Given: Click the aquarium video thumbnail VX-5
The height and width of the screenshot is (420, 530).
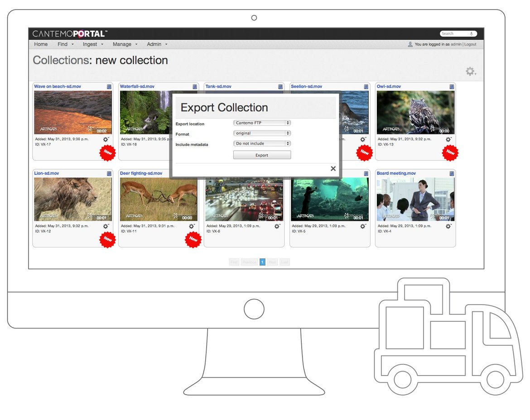Looking at the screenshot, I should (330, 200).
